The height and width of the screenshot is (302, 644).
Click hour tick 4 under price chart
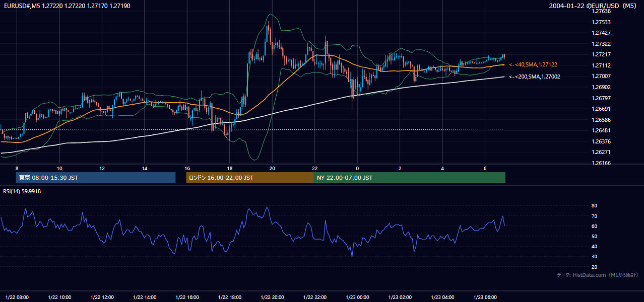pyautogui.click(x=442, y=168)
